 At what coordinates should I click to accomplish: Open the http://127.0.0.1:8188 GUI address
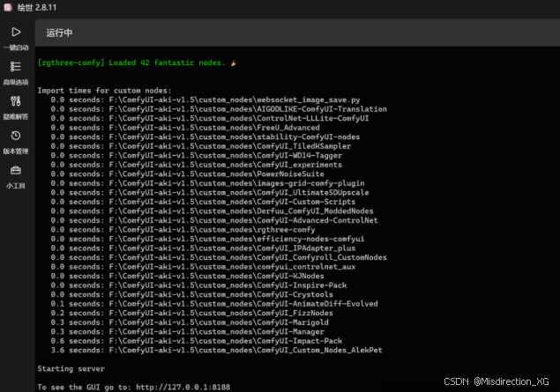click(x=183, y=387)
